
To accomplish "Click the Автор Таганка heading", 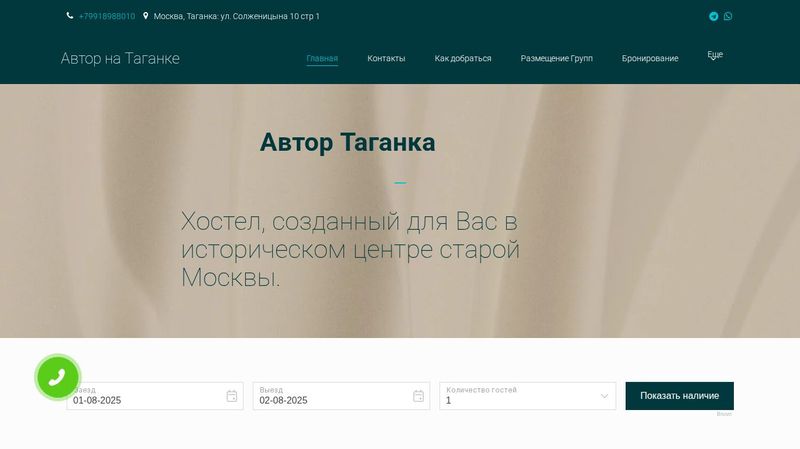I will (x=347, y=142).
